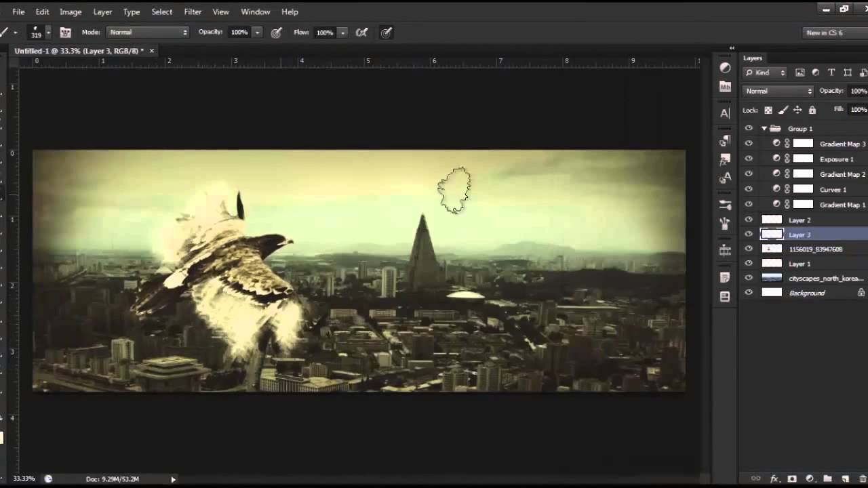Filter layers by shape layers icon
868x488 pixels.
click(848, 73)
